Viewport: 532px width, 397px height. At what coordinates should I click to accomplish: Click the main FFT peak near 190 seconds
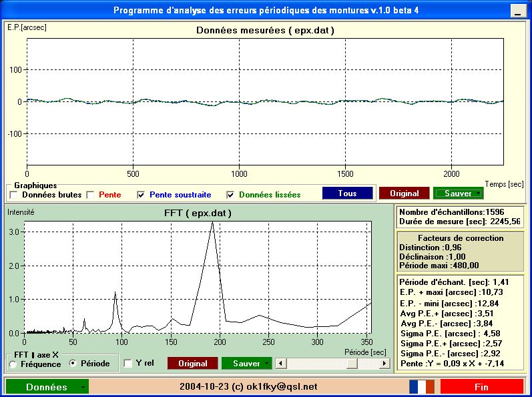click(x=213, y=223)
